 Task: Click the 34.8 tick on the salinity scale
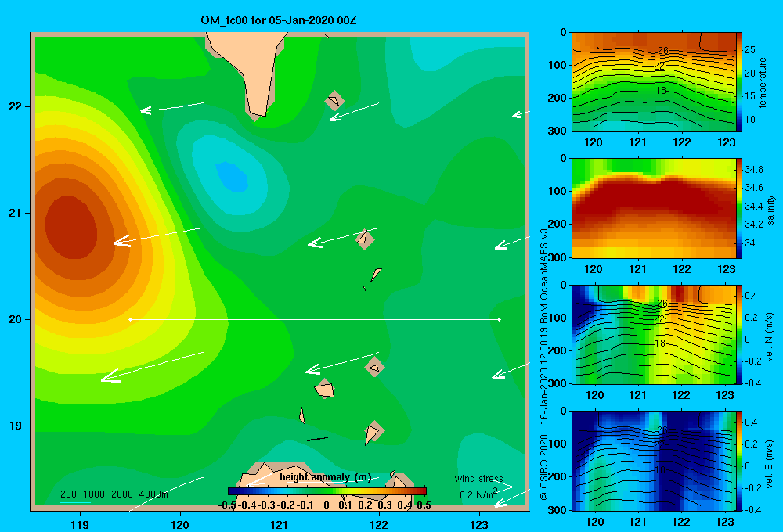point(753,170)
